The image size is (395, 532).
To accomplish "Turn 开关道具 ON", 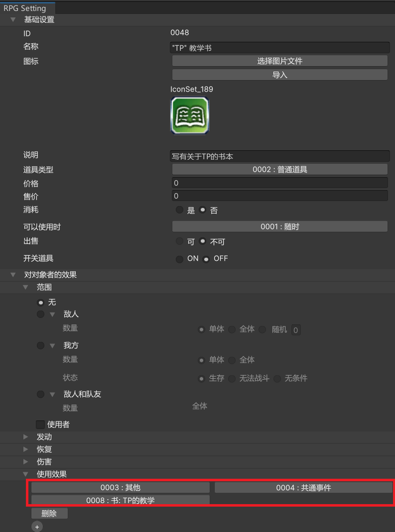I will point(179,259).
